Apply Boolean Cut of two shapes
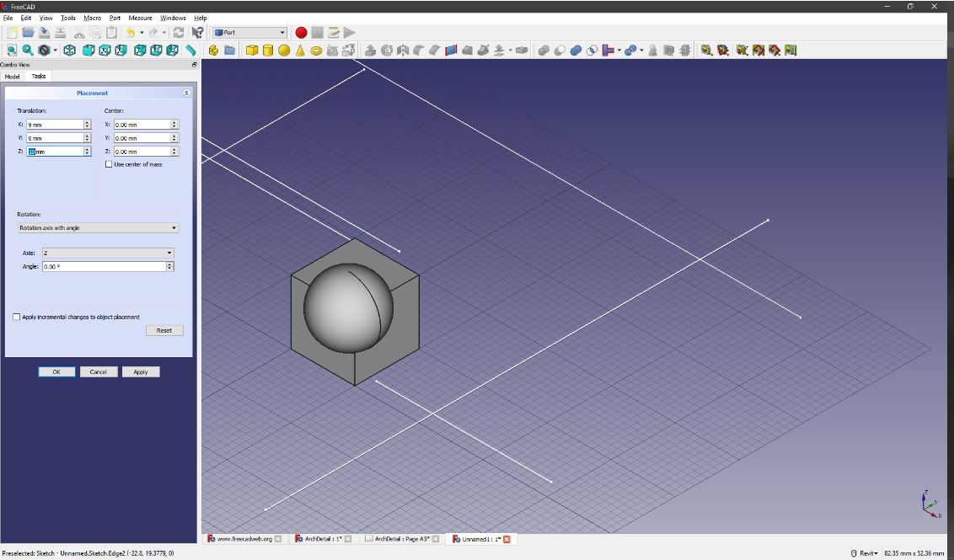Screen dimensions: 954x560 [560, 51]
